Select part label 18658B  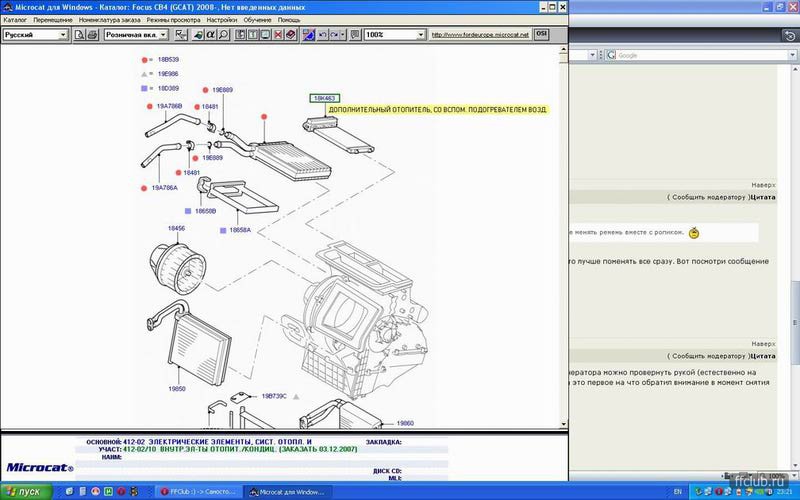[x=205, y=211]
